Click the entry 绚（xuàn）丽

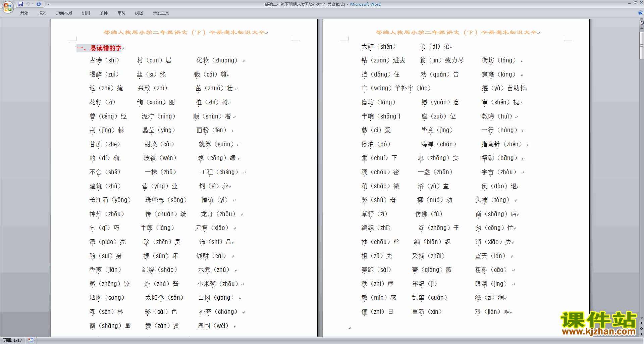156,102
